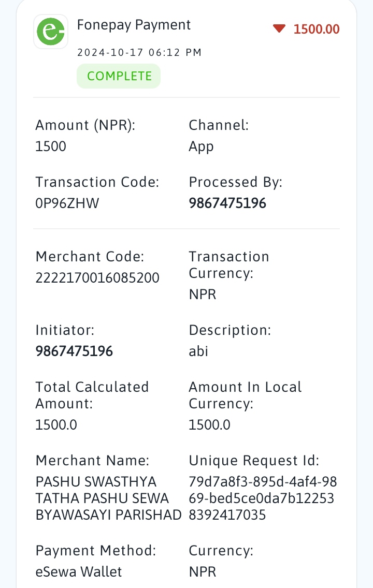
Task: Tap the description value abi
Action: (198, 351)
